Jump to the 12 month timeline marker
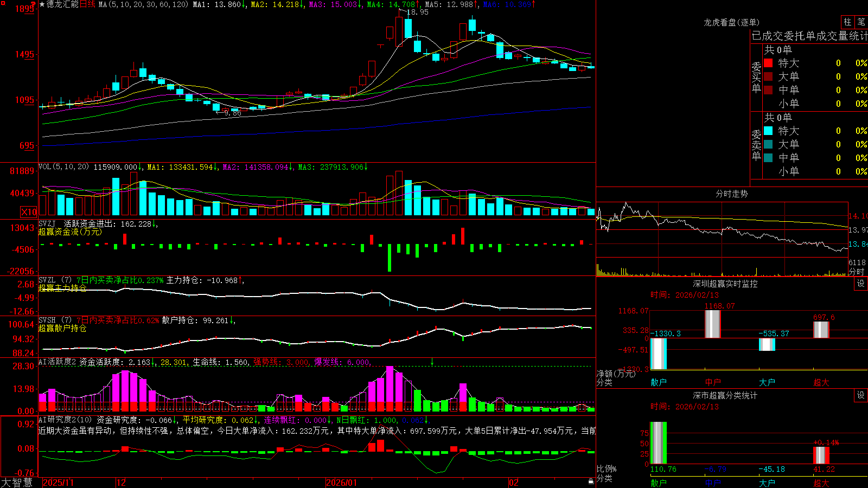Image resolution: width=868 pixels, height=488 pixels. pyautogui.click(x=121, y=483)
